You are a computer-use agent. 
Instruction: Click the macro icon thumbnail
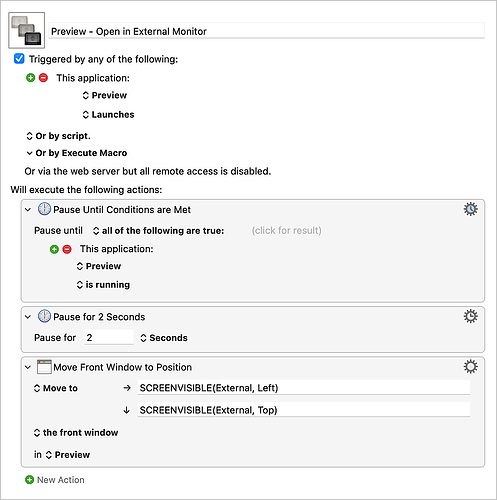coord(27,30)
